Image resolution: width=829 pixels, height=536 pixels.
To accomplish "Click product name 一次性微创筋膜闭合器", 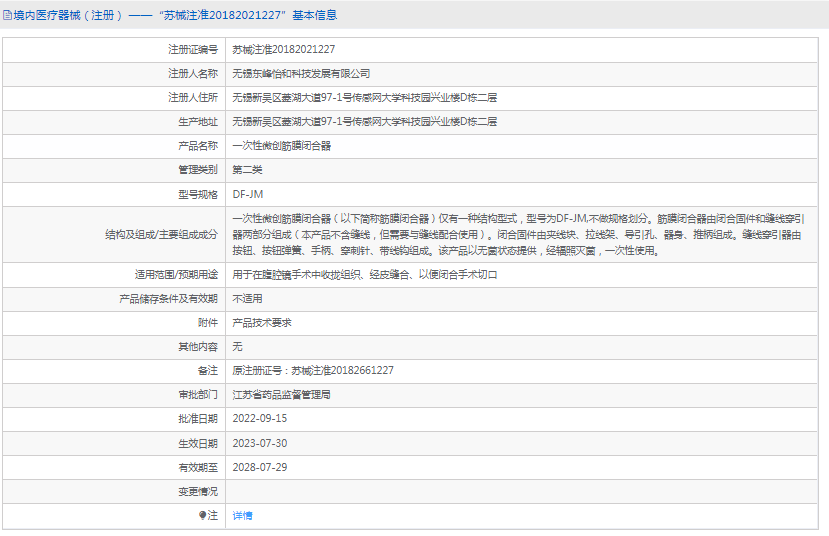I will 281,145.
